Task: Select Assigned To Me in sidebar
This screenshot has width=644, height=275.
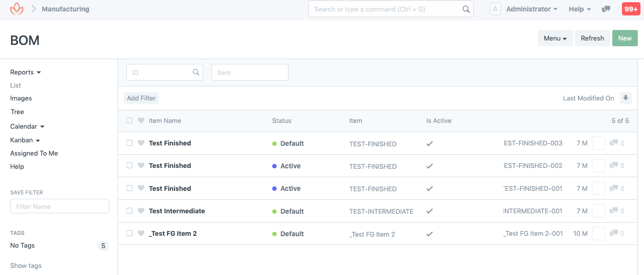Action: 34,153
